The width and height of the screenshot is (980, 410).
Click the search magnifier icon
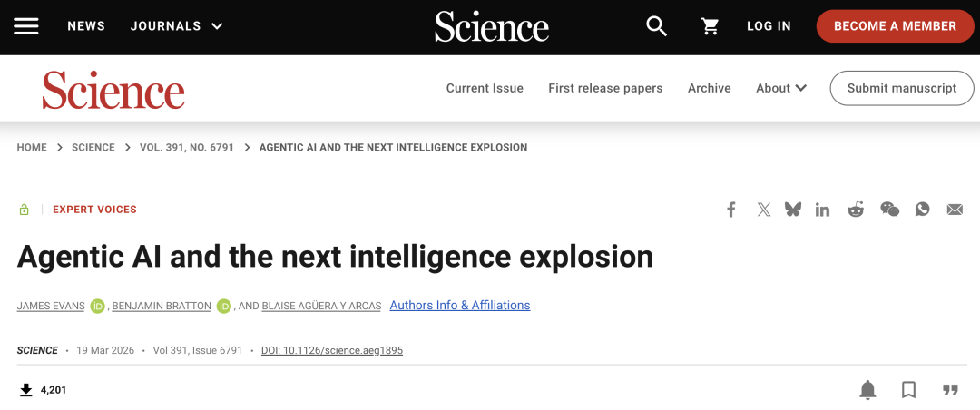click(656, 26)
